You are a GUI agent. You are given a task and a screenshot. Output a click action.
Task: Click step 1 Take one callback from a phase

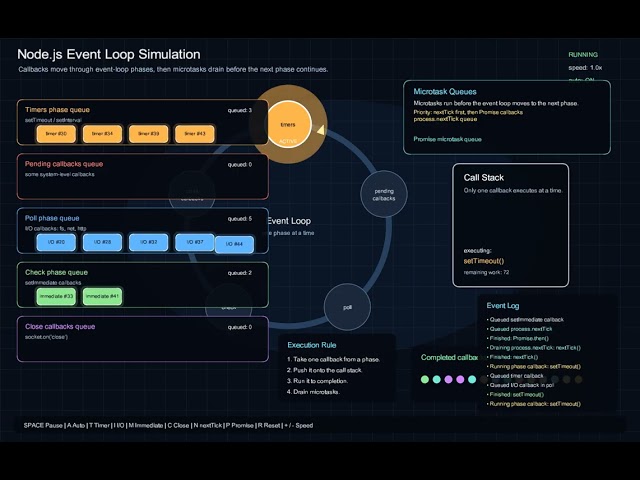tap(333, 360)
